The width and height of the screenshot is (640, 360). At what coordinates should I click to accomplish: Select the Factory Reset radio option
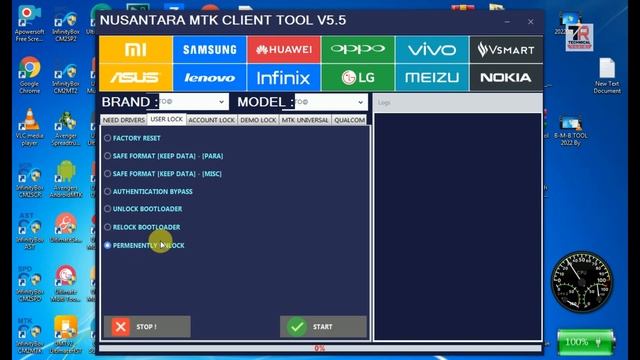132,138
